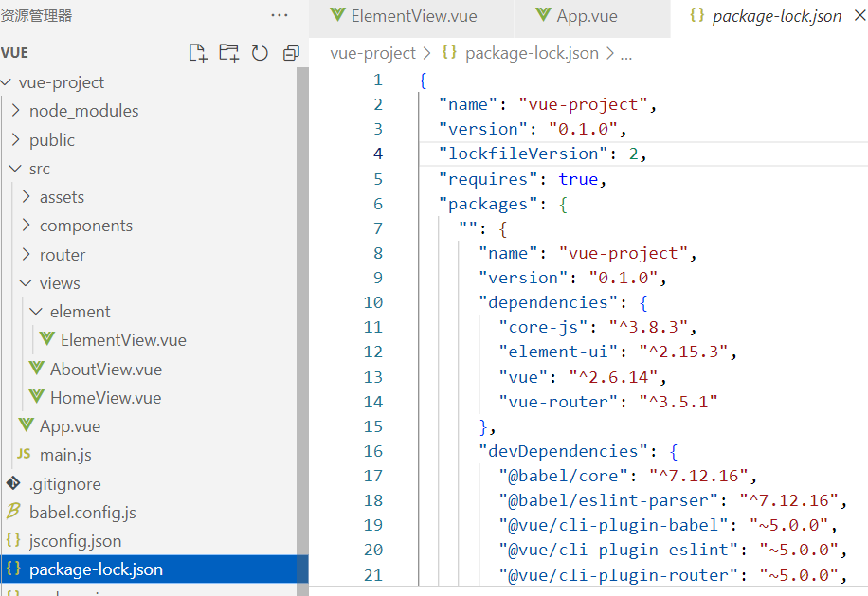The image size is (868, 596).
Task: Close the package-lock.json tab
Action: (858, 15)
